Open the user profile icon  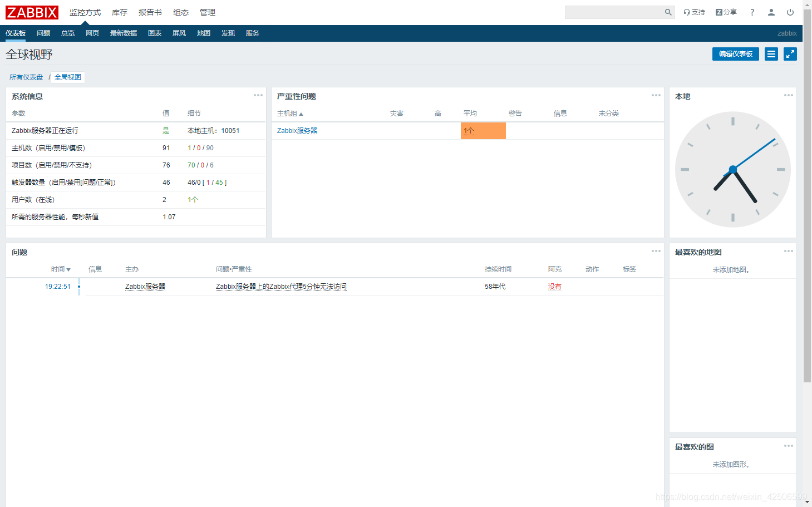(x=771, y=12)
